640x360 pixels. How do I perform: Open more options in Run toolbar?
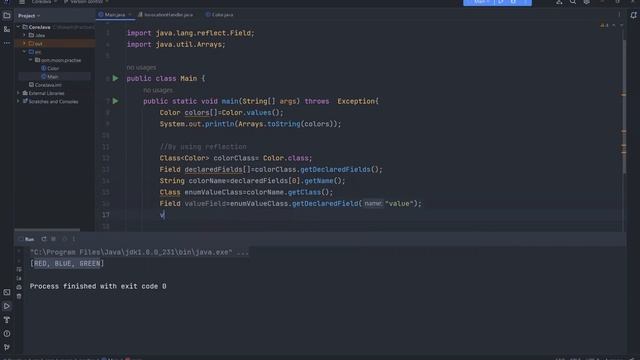click(74, 239)
